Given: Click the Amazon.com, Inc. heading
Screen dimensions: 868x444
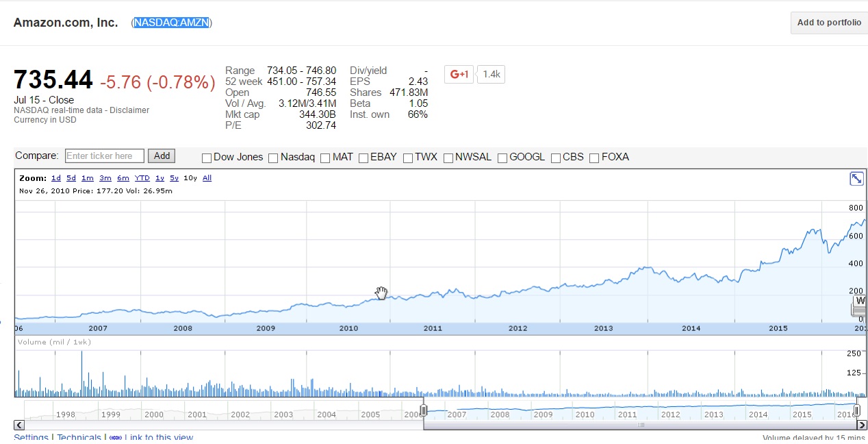Looking at the screenshot, I should click(x=66, y=23).
